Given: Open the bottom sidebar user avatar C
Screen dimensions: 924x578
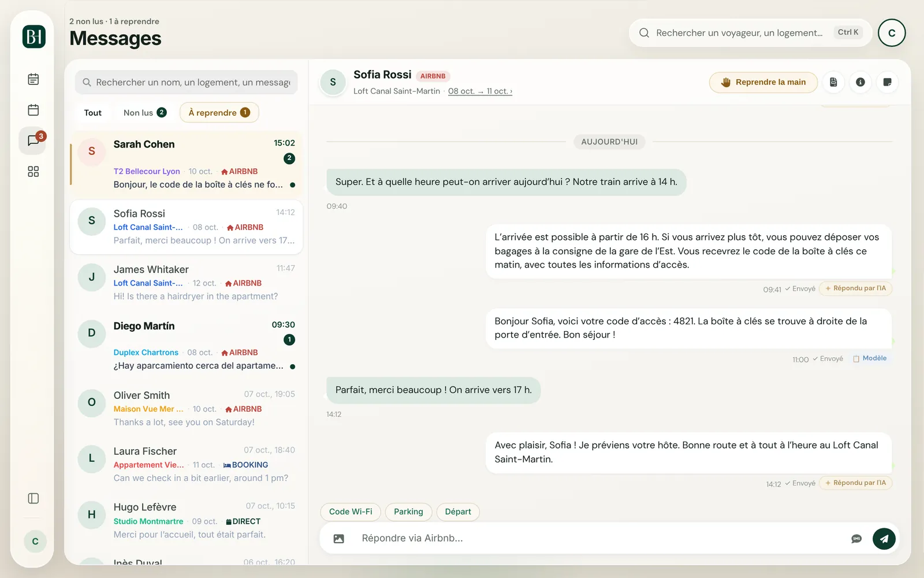Looking at the screenshot, I should click(x=35, y=541).
